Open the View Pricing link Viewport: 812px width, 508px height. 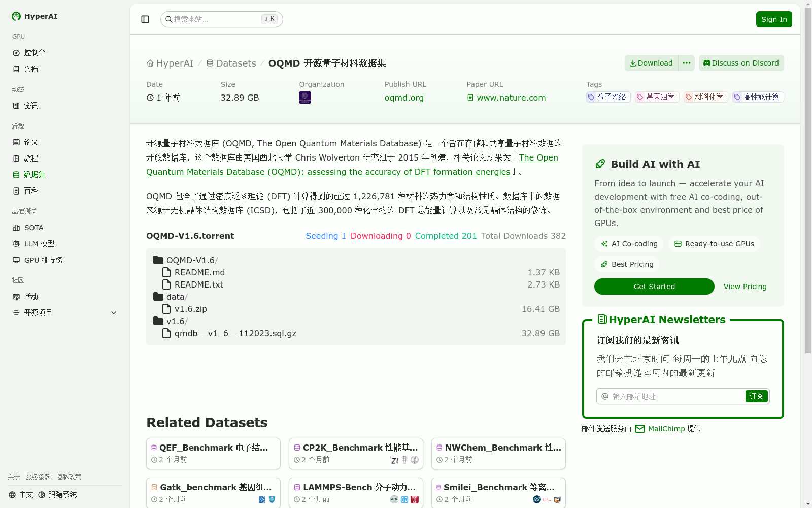point(745,287)
